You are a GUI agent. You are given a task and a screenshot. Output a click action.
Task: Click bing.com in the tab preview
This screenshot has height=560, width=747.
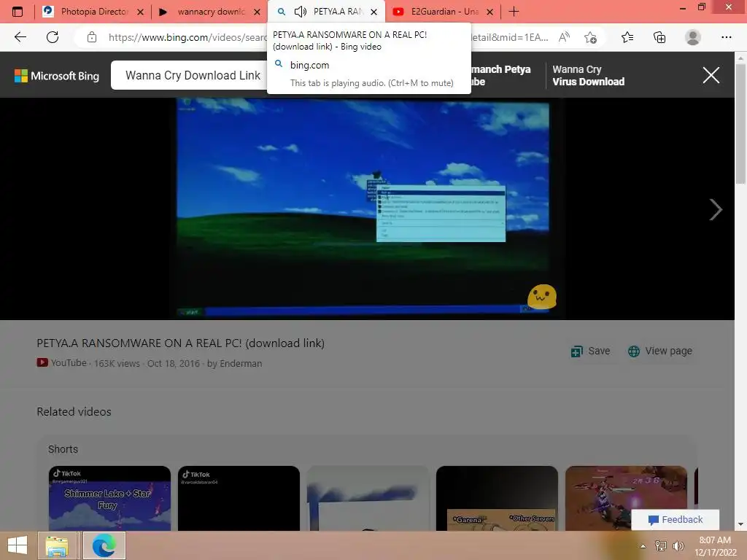coord(309,65)
